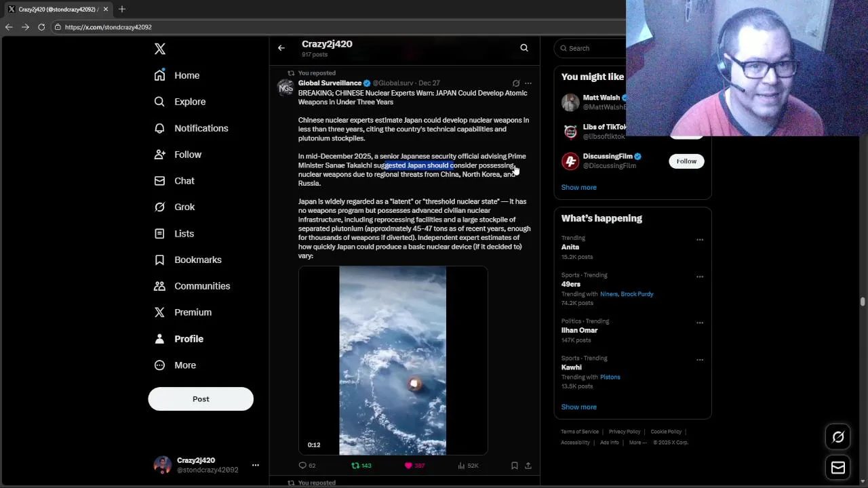
Task: Click the white Post button
Action: point(201,399)
